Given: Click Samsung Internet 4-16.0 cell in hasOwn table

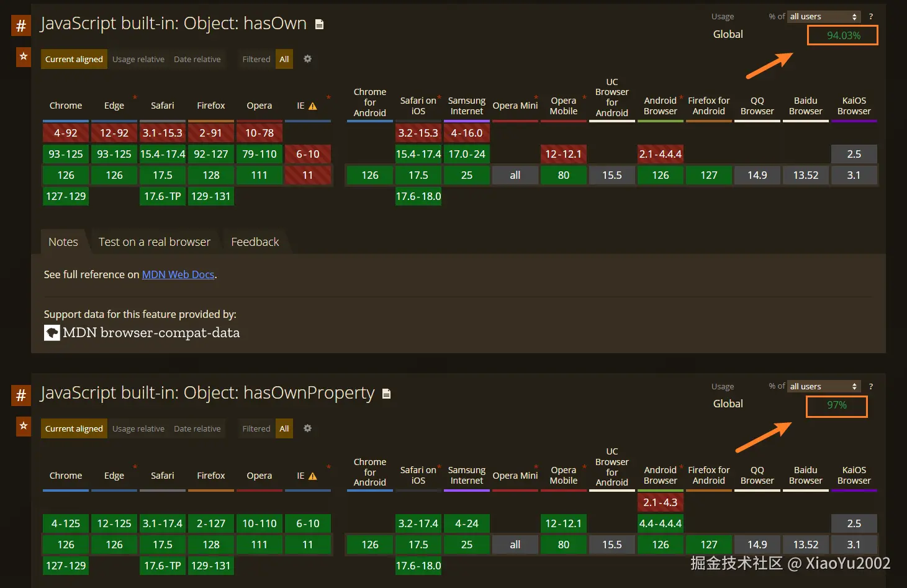Looking at the screenshot, I should (467, 133).
